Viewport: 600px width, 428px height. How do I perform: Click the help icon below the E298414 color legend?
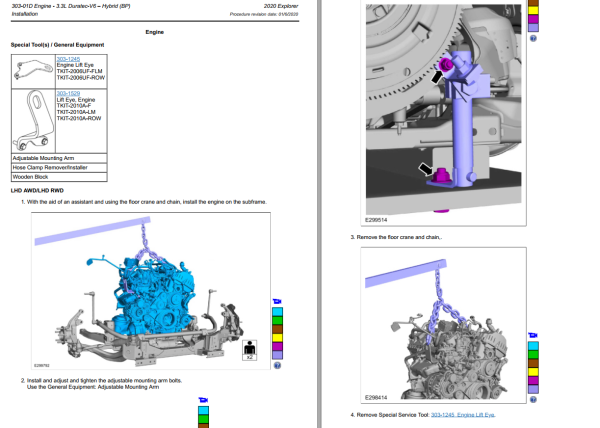(533, 399)
